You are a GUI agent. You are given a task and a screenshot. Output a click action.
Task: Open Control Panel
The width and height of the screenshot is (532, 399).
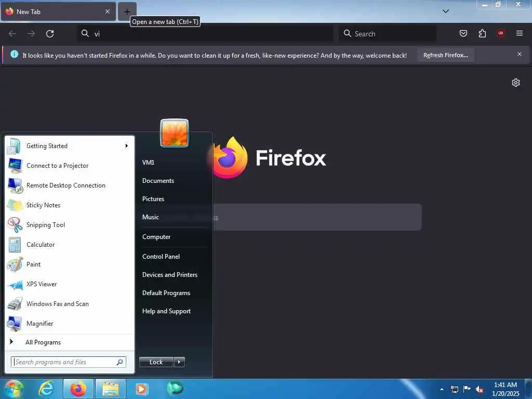pos(161,257)
